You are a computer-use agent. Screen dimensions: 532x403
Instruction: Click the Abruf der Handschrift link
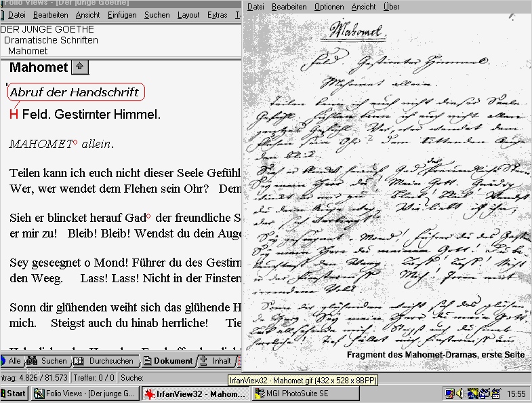pos(75,92)
